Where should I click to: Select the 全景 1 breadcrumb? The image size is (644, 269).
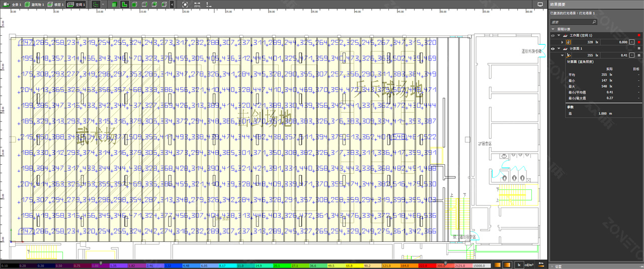[x=12, y=5]
